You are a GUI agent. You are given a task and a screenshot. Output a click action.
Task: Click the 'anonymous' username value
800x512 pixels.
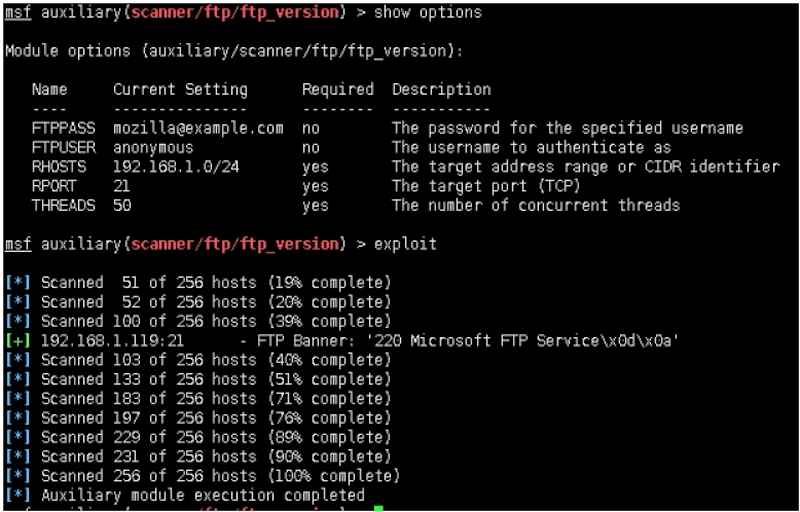pyautogui.click(x=153, y=147)
